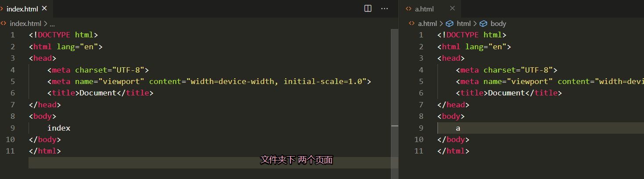Click the html symbol cube icon in breadcrumbs
The width and height of the screenshot is (644, 179).
450,24
